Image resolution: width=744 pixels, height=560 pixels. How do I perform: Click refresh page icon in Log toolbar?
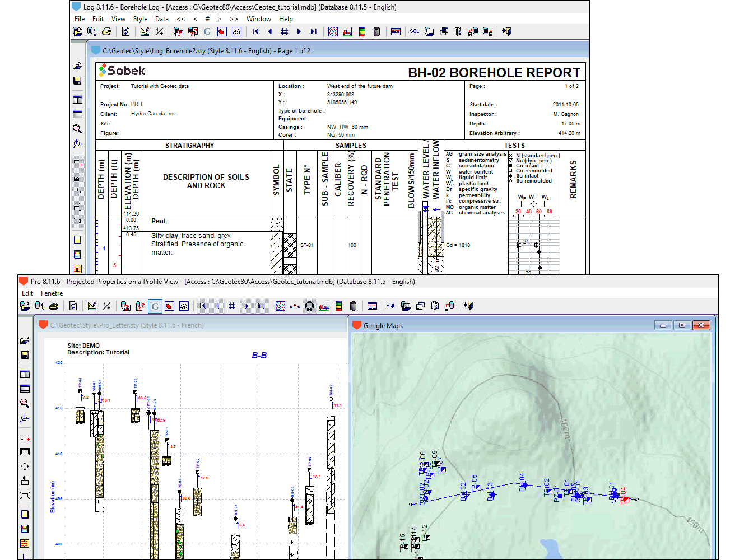point(125,32)
